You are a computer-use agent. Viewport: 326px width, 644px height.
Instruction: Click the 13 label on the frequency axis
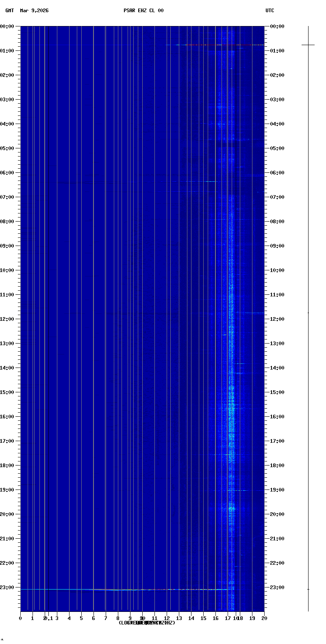pos(179,618)
